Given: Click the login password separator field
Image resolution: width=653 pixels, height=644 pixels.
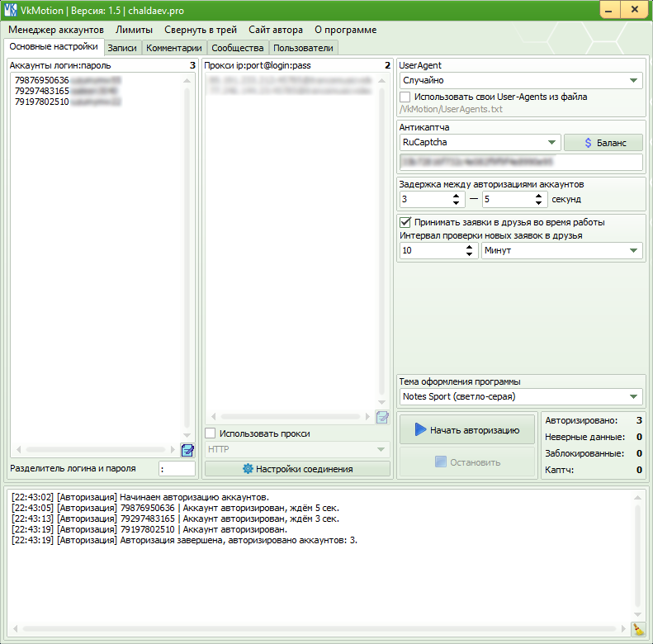Looking at the screenshot, I should (x=177, y=469).
